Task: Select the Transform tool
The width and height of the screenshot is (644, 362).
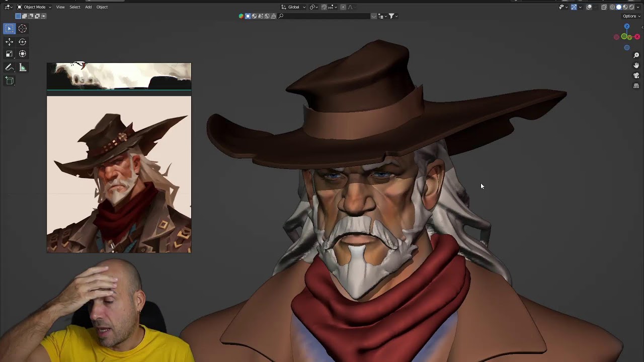Action: tap(23, 54)
